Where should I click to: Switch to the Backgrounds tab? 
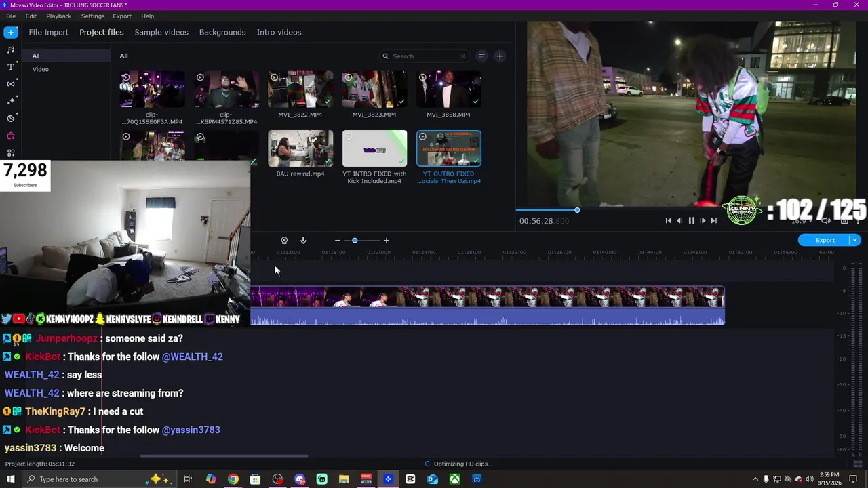point(222,32)
